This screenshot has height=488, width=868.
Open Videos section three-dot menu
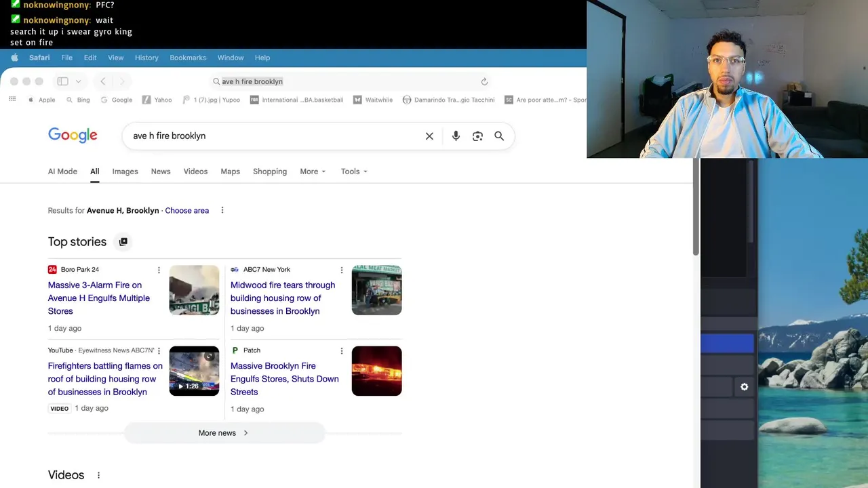(98, 475)
